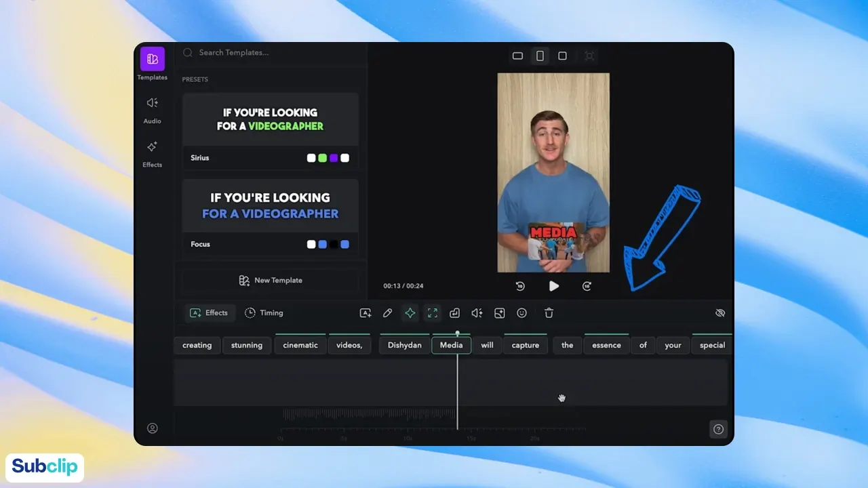Open the Effects panel in the left sidebar
Screen dimensions: 868x488
point(153,154)
